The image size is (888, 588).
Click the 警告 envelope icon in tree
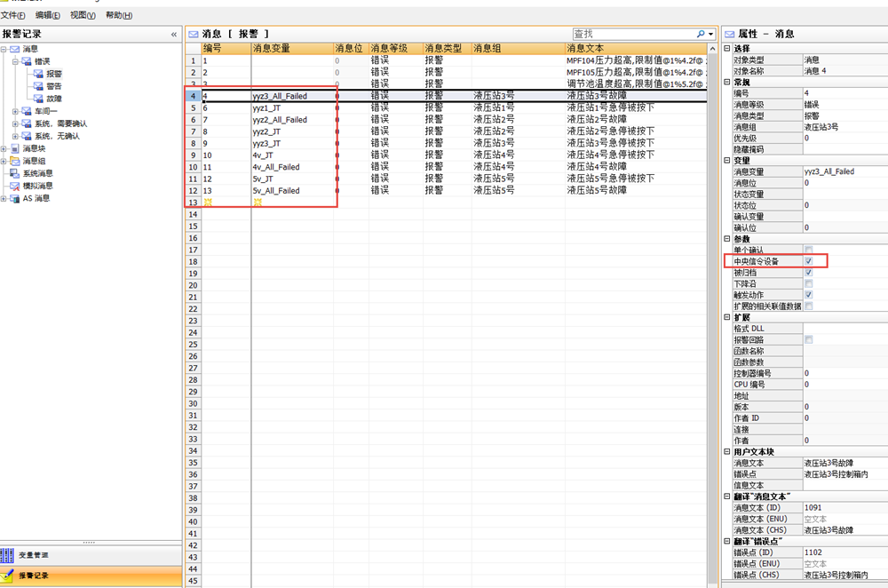tap(39, 86)
